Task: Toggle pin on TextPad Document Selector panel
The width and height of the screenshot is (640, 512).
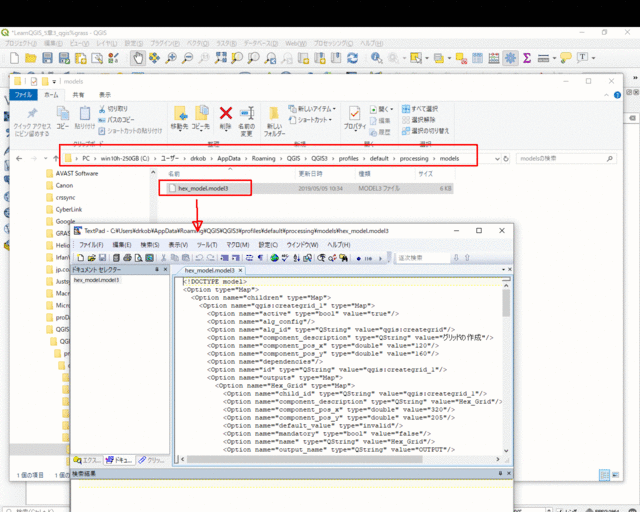Action: tap(157, 269)
